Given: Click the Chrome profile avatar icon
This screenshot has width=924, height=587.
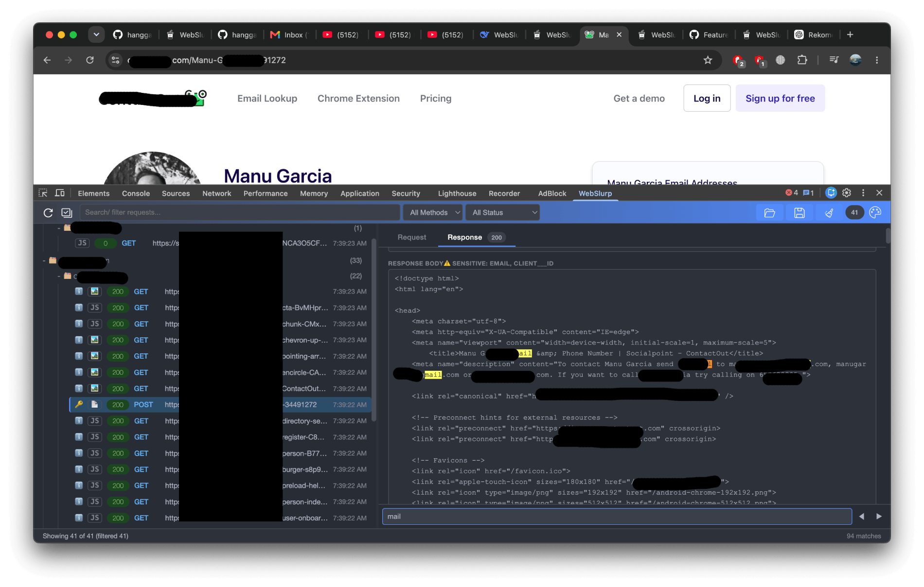Looking at the screenshot, I should 855,60.
